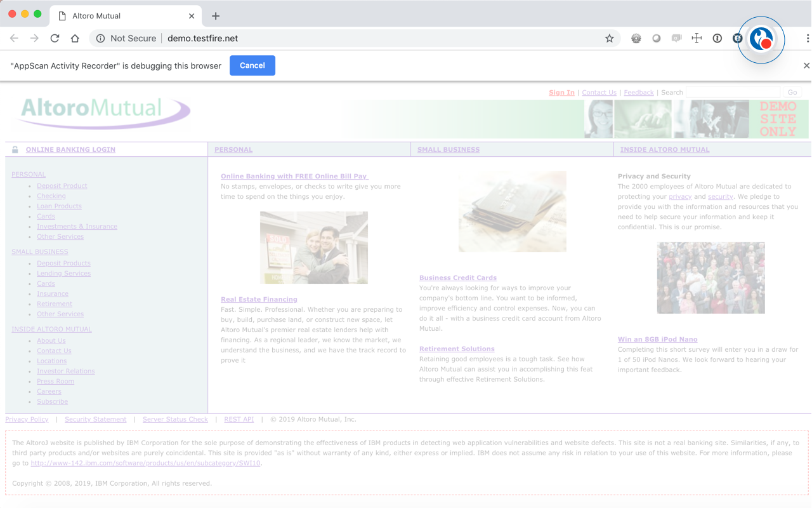Open the Small Business navigation tab
The height and width of the screenshot is (508, 812).
point(449,150)
